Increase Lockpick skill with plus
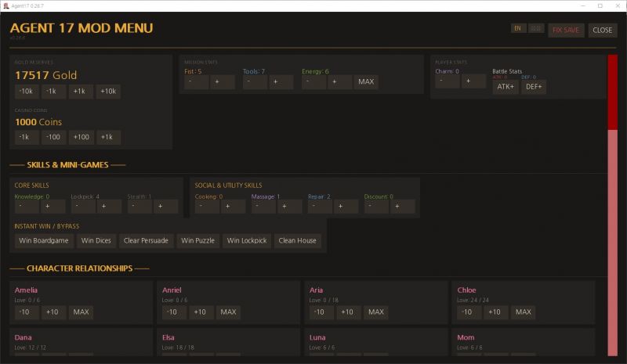 tap(110, 207)
